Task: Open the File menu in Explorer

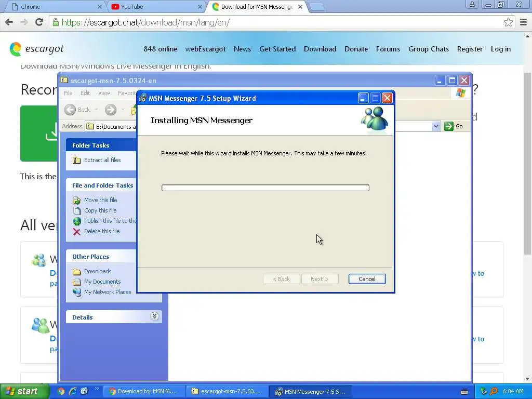Action: click(x=68, y=93)
